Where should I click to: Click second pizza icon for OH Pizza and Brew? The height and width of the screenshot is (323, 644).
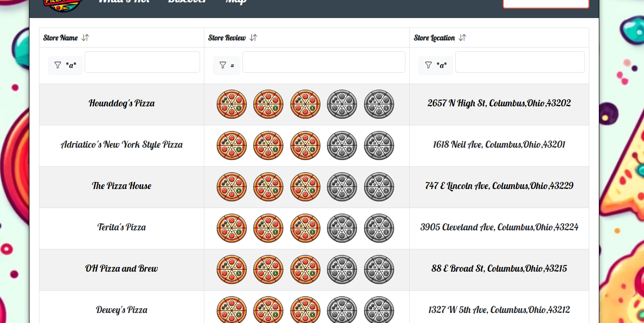[x=268, y=269]
